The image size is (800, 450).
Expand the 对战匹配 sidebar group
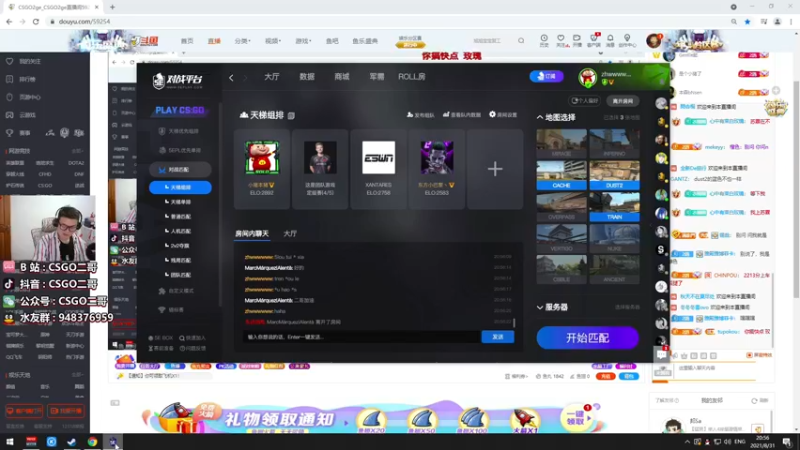(x=180, y=169)
